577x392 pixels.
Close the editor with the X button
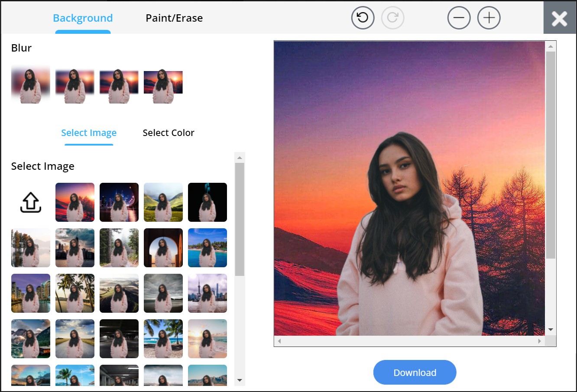click(560, 19)
